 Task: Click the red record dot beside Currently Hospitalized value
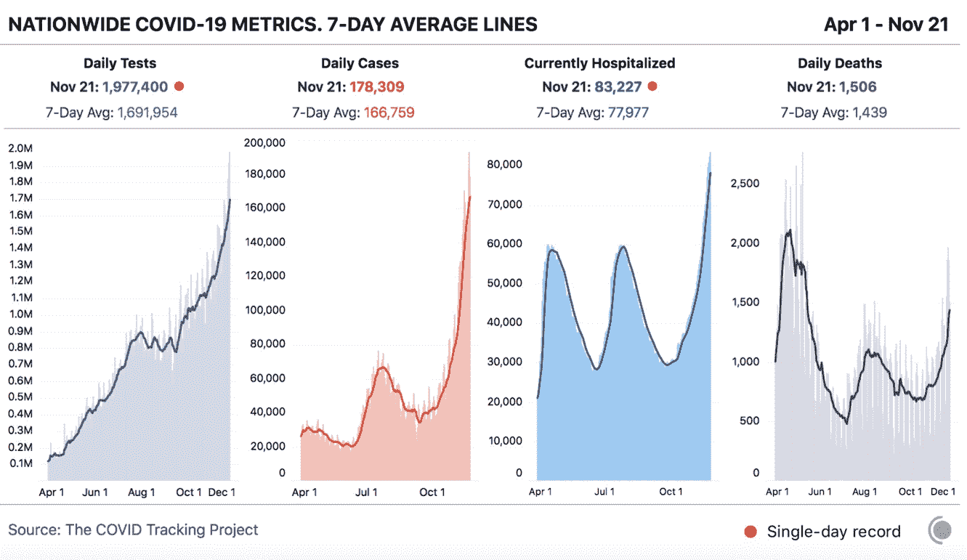pos(652,87)
